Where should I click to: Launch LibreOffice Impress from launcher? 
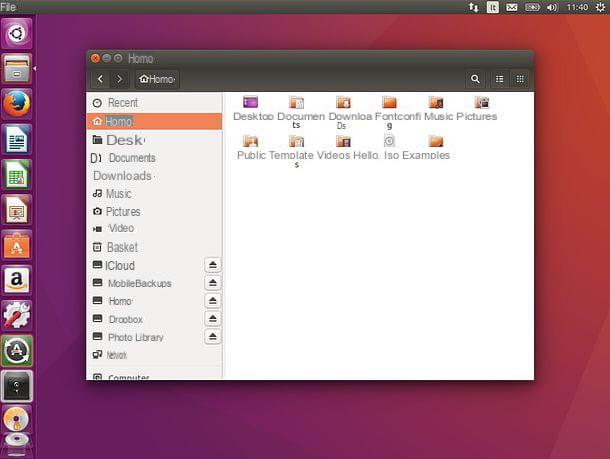(x=17, y=210)
